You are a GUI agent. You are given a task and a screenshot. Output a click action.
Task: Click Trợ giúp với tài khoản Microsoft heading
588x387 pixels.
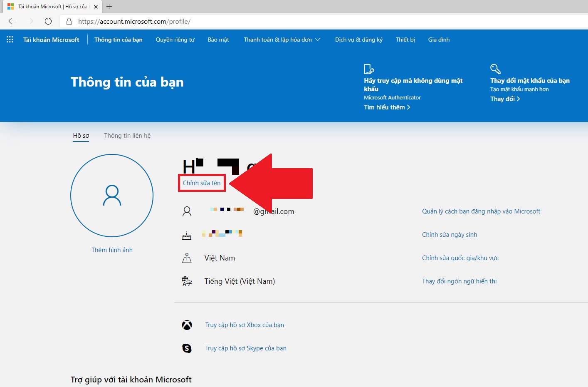click(x=131, y=380)
